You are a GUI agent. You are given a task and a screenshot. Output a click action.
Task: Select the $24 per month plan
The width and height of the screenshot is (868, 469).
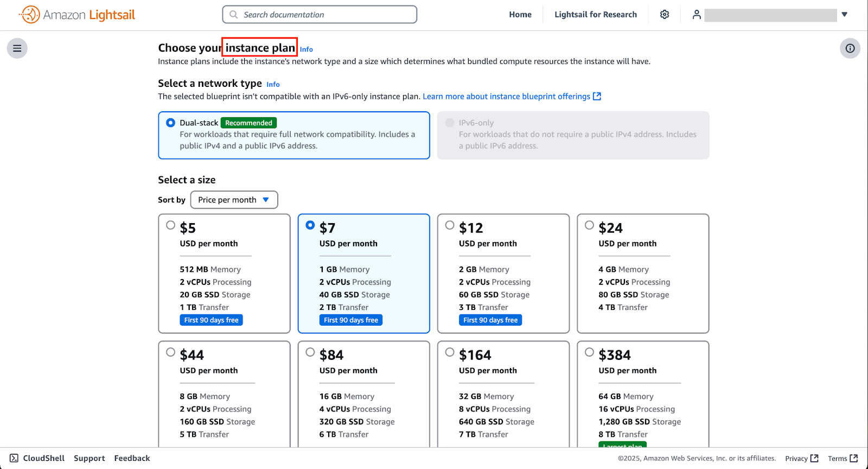pos(589,225)
